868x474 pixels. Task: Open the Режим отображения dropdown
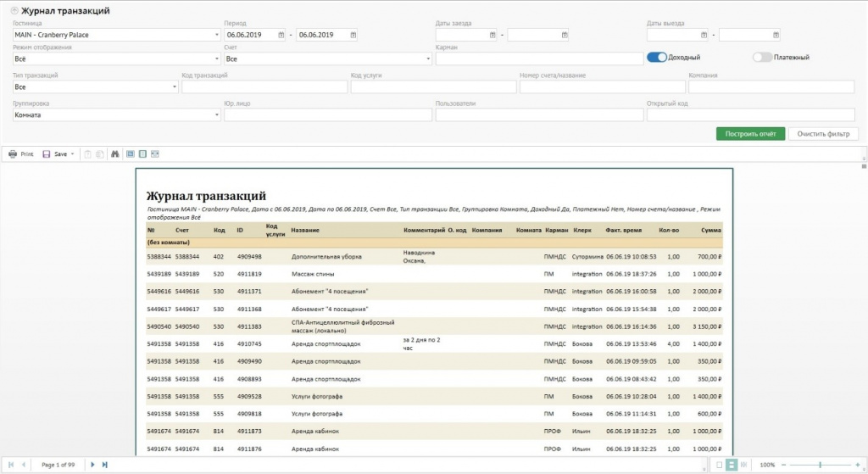click(x=117, y=59)
